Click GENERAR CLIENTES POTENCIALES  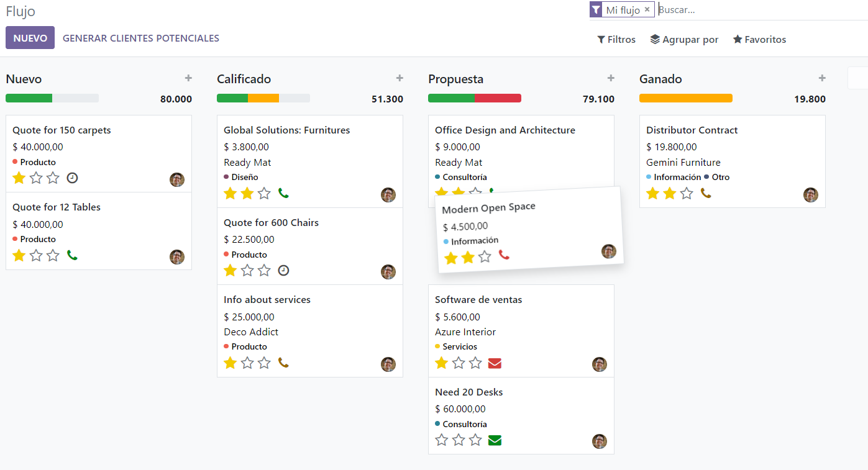click(141, 38)
